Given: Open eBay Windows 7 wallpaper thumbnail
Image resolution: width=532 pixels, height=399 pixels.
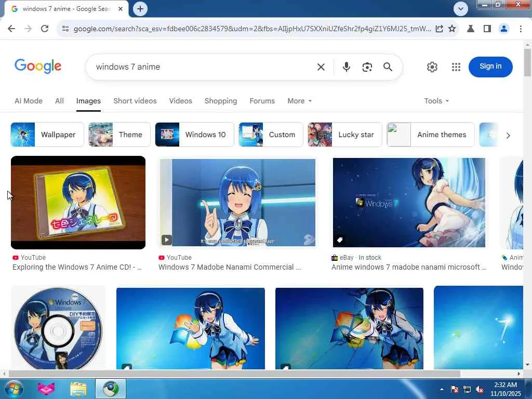Looking at the screenshot, I should pos(409,203).
